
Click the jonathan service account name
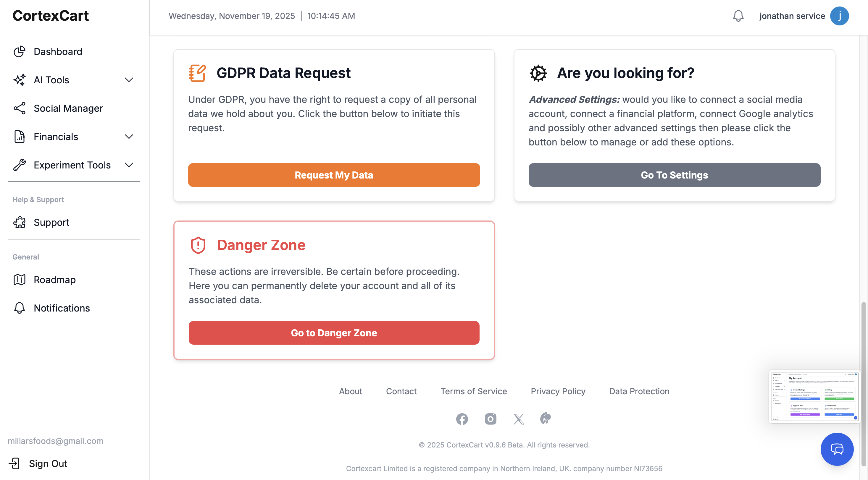pyautogui.click(x=792, y=16)
